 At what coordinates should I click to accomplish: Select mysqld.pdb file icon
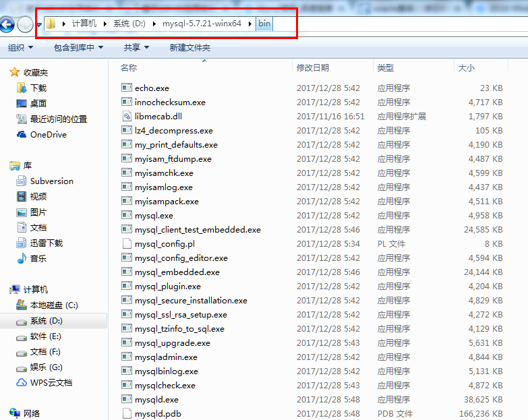coord(127,413)
